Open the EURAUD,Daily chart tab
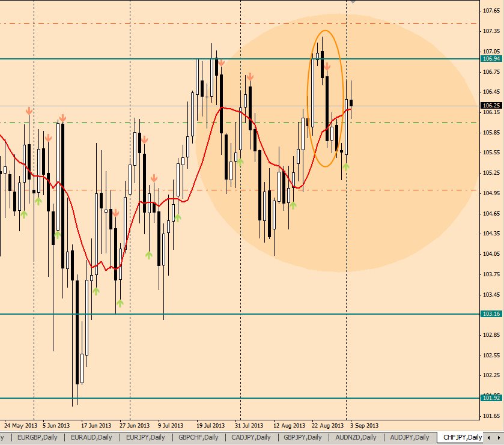The height and width of the screenshot is (445, 504). pos(91,437)
